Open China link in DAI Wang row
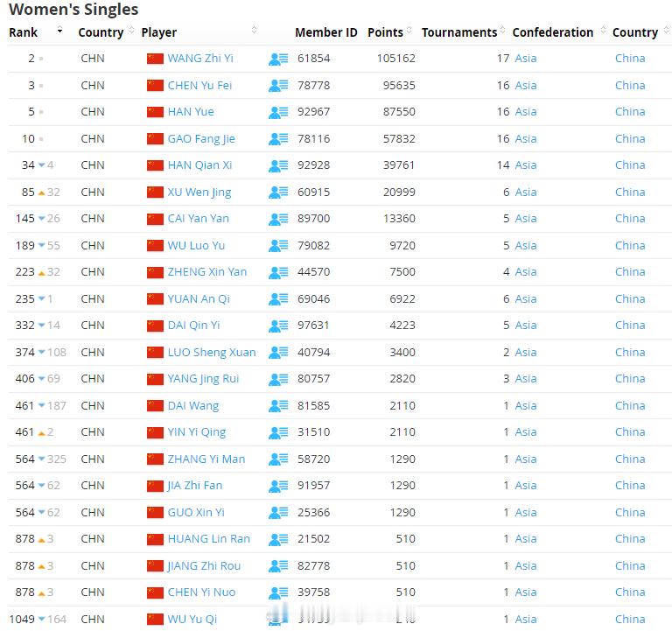This screenshot has height=631, width=672. coord(630,405)
